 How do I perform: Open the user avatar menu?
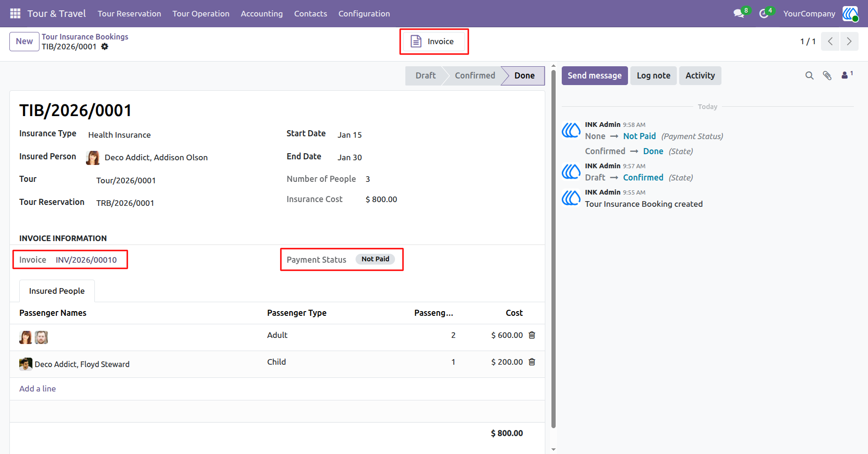(x=850, y=14)
